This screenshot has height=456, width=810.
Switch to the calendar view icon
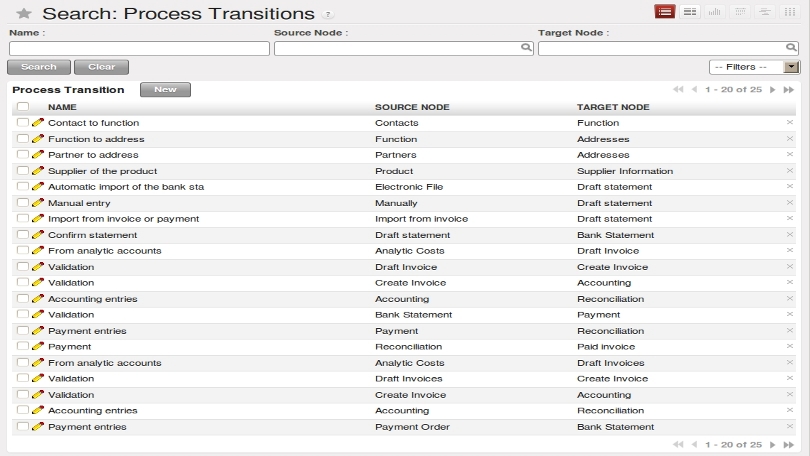(x=740, y=11)
